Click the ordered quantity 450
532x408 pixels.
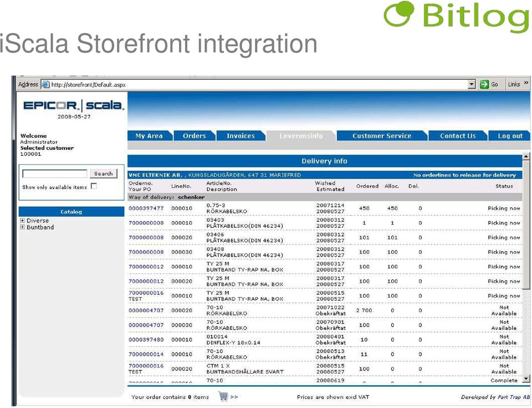click(x=364, y=208)
